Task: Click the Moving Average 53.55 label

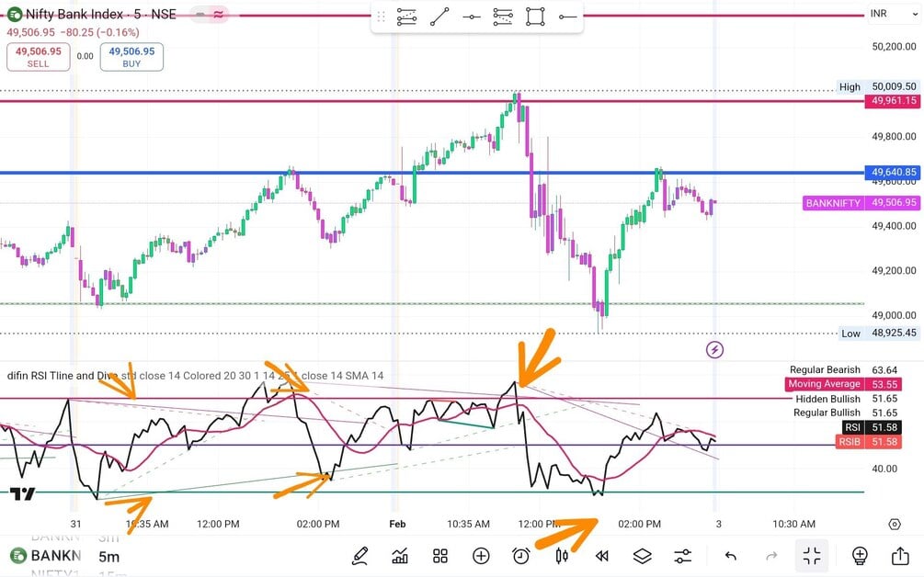Action: coord(843,384)
